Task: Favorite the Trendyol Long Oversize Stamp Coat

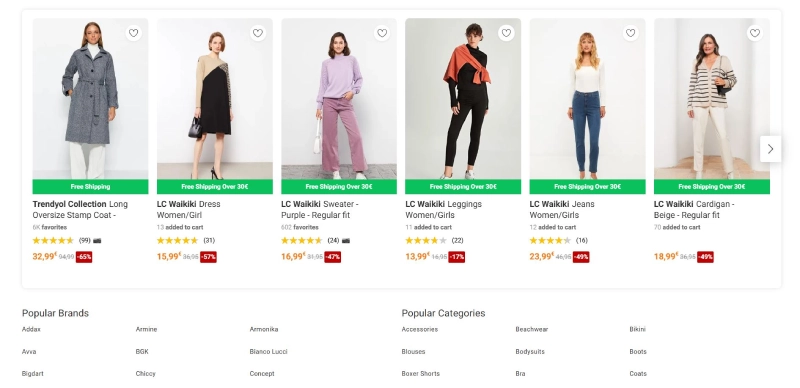Action: 133,33
